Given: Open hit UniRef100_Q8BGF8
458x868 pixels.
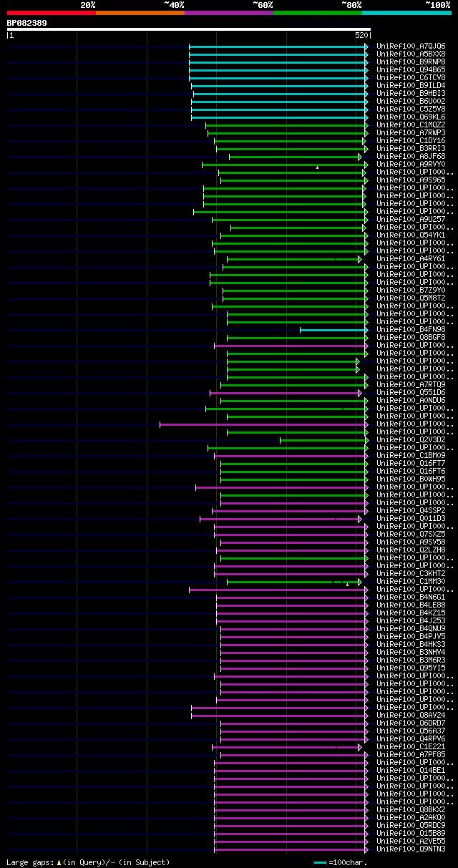Looking at the screenshot, I should pyautogui.click(x=411, y=337).
